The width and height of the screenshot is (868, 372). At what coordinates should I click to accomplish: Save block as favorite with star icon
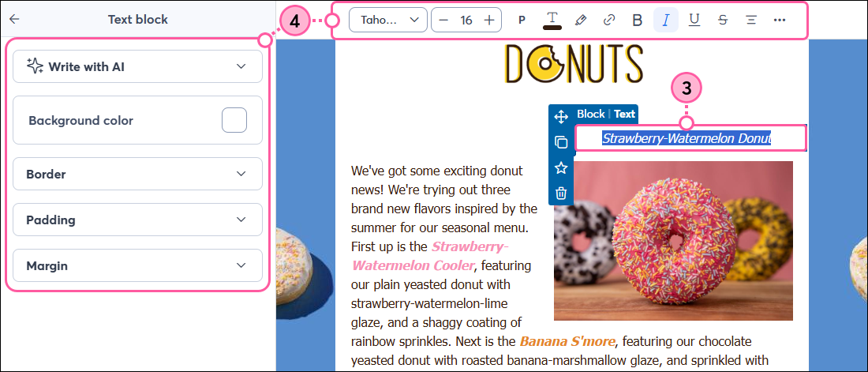pyautogui.click(x=561, y=168)
